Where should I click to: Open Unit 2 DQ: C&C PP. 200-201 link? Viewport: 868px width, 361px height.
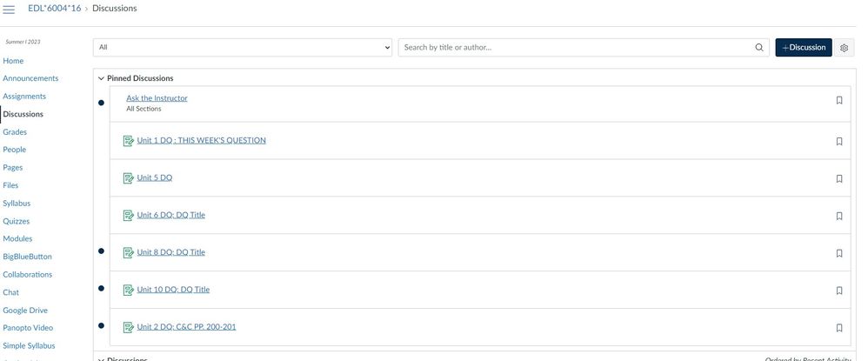[186, 327]
